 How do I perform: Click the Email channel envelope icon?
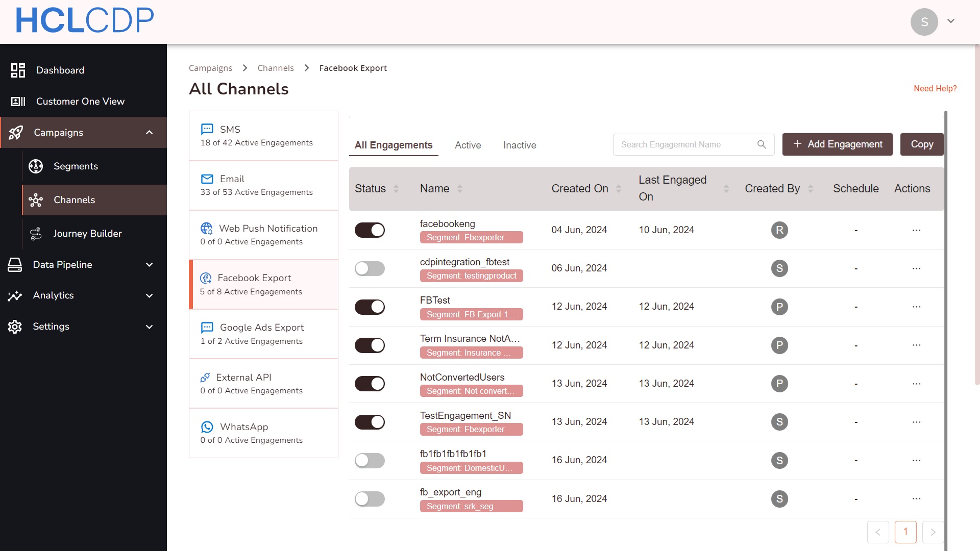[207, 179]
